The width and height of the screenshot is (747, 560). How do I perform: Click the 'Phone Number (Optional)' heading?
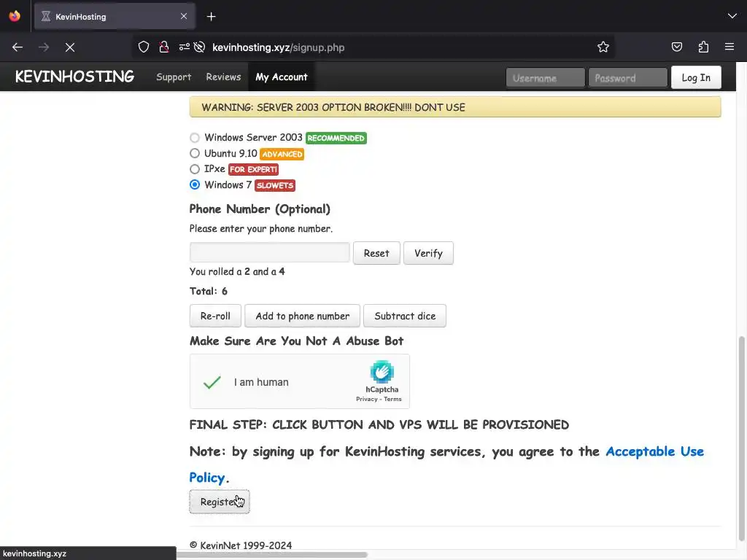[x=260, y=209]
